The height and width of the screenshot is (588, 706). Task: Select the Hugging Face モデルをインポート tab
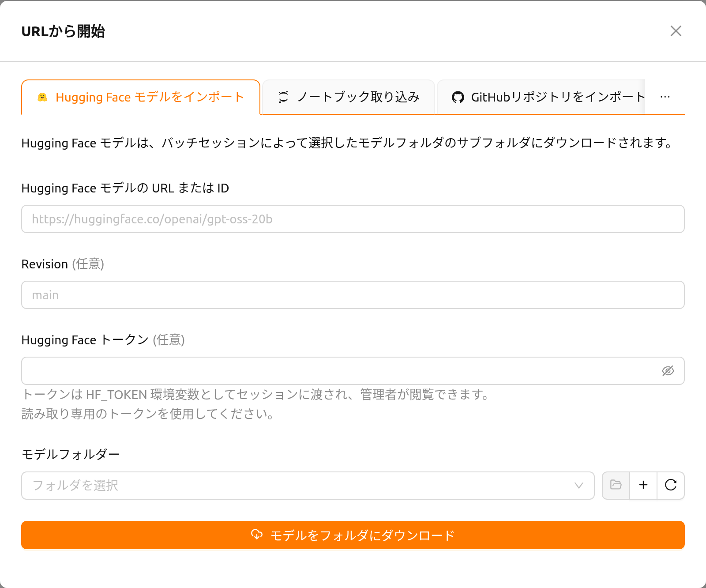(141, 97)
